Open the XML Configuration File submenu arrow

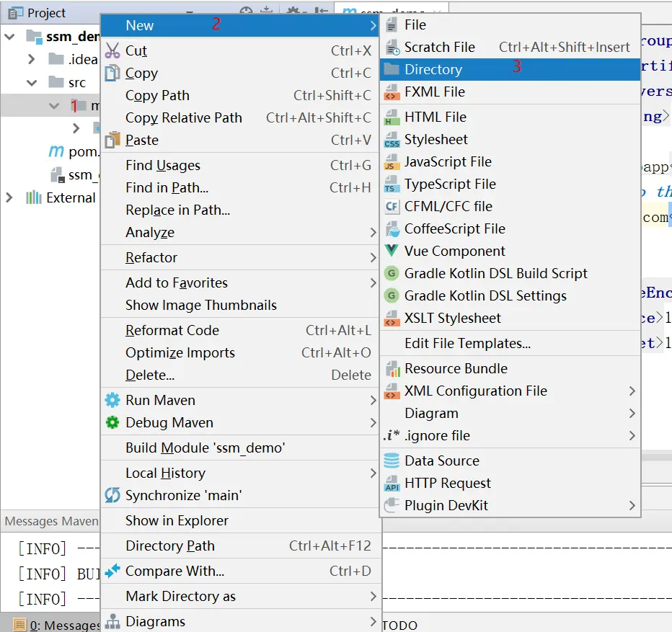click(632, 391)
